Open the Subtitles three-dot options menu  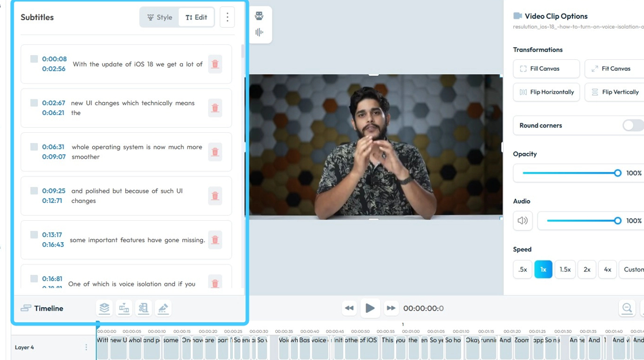coord(227,17)
